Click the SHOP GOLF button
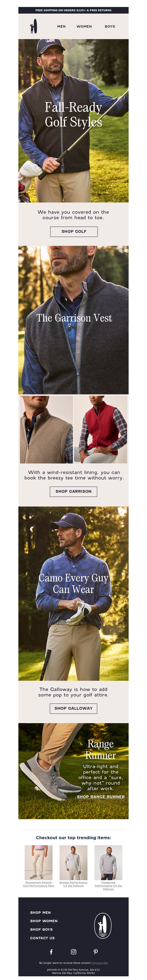This screenshot has width=147, height=980. click(x=74, y=231)
